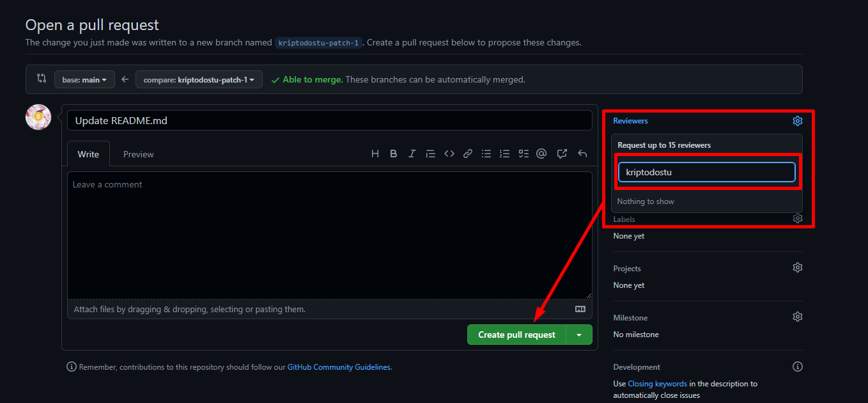Insert a heading with the H icon

tap(375, 154)
